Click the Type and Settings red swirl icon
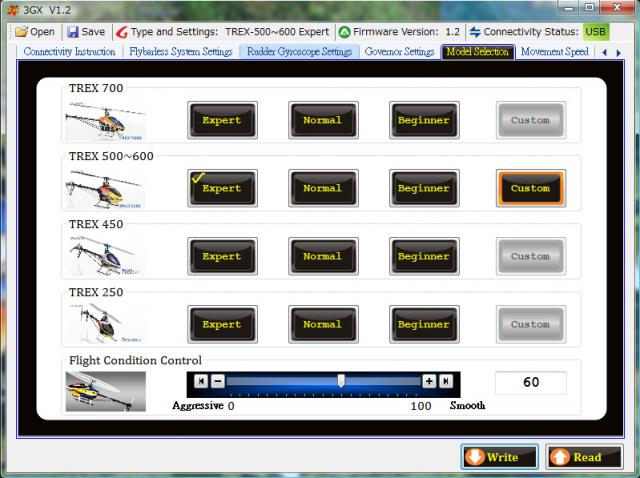The image size is (640, 478). click(x=122, y=32)
